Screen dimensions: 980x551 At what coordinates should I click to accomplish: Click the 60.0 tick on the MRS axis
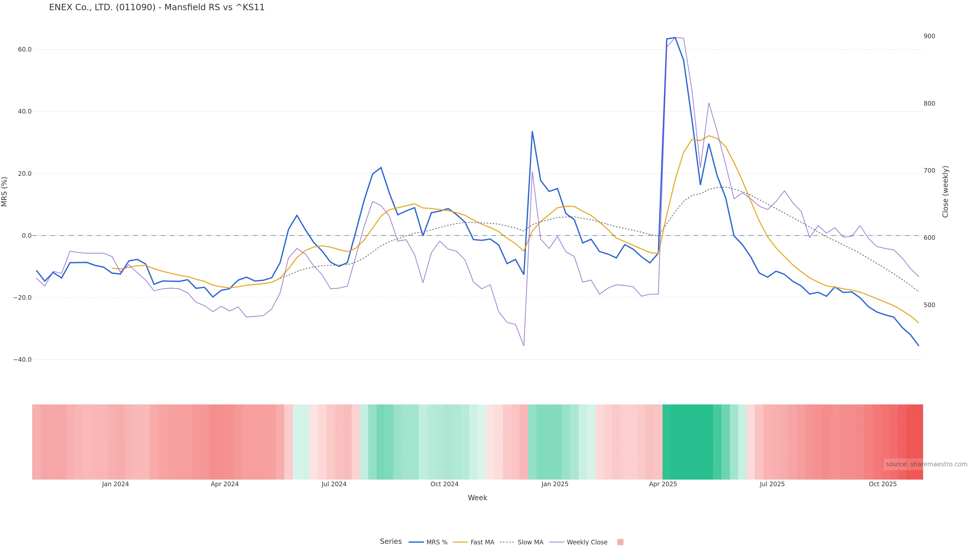click(x=25, y=49)
